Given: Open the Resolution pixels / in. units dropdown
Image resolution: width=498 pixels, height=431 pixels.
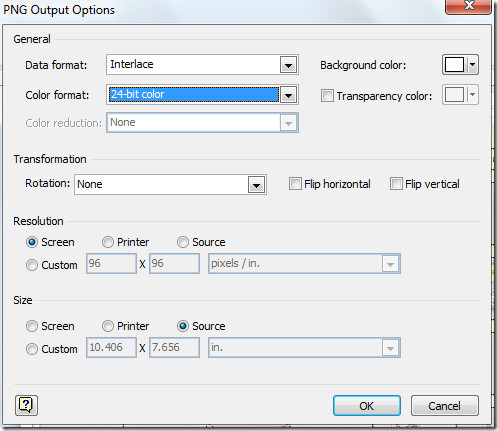Looking at the screenshot, I should click(x=390, y=264).
